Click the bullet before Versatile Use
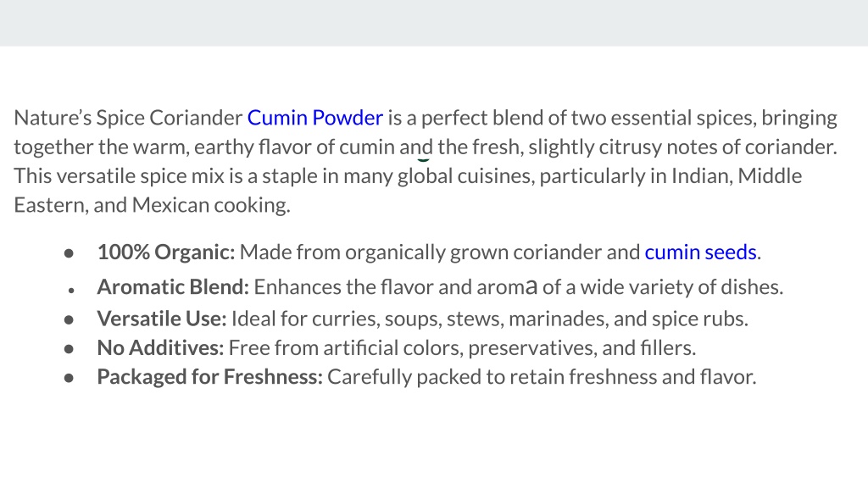868x488 pixels. pos(69,319)
